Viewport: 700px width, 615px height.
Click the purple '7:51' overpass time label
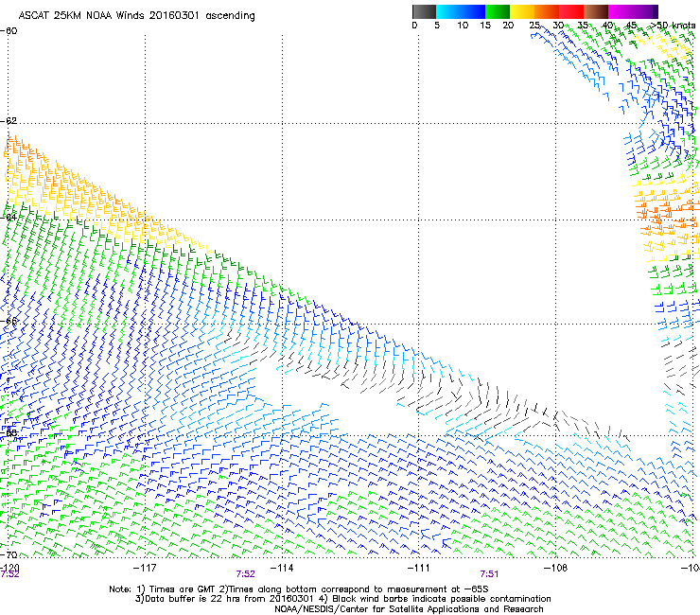[489, 574]
